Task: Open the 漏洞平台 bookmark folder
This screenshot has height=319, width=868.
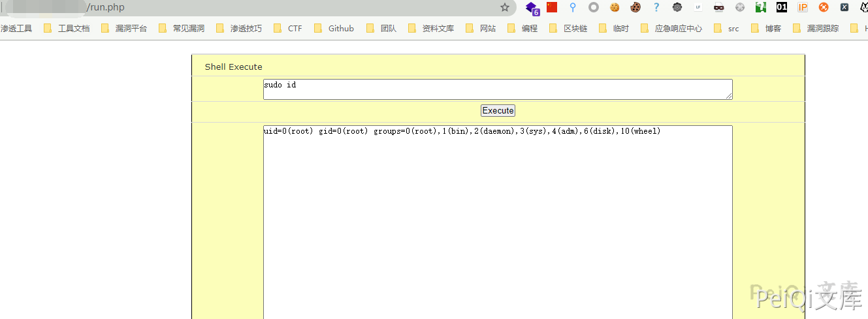Action: pos(124,29)
